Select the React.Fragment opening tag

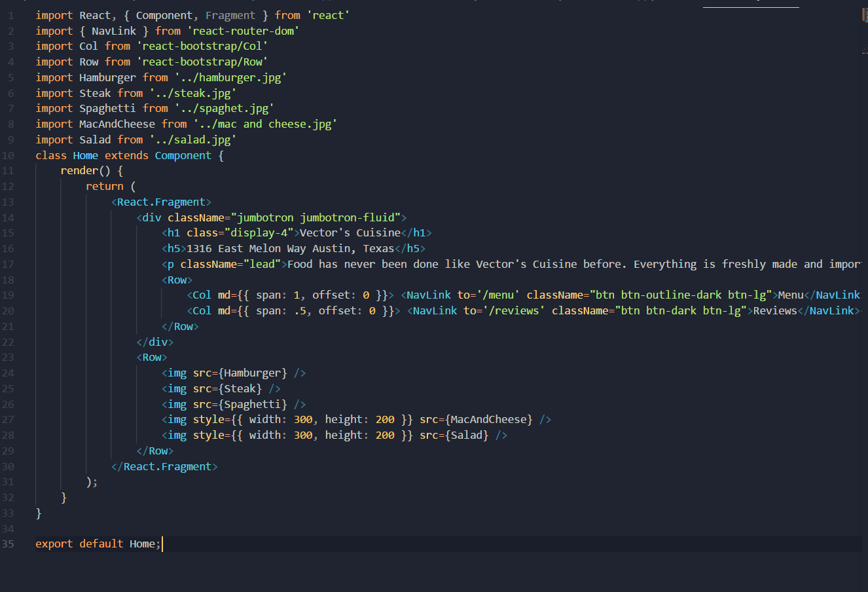161,201
